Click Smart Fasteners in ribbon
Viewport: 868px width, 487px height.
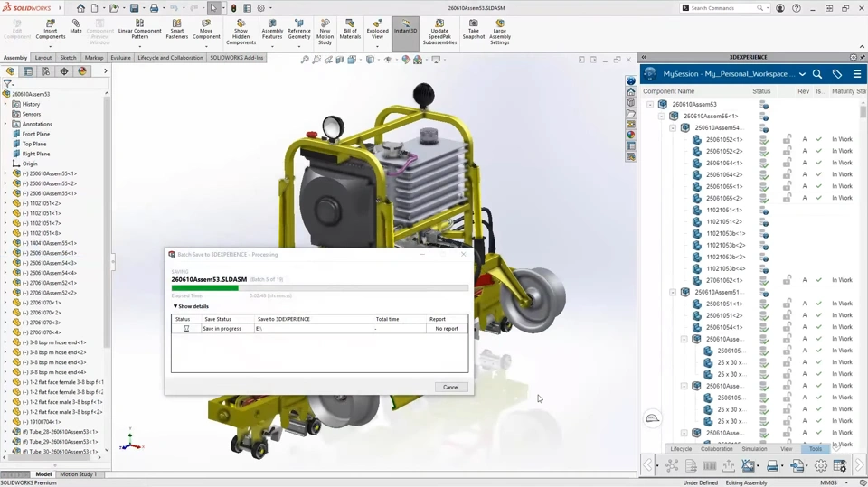176,30
